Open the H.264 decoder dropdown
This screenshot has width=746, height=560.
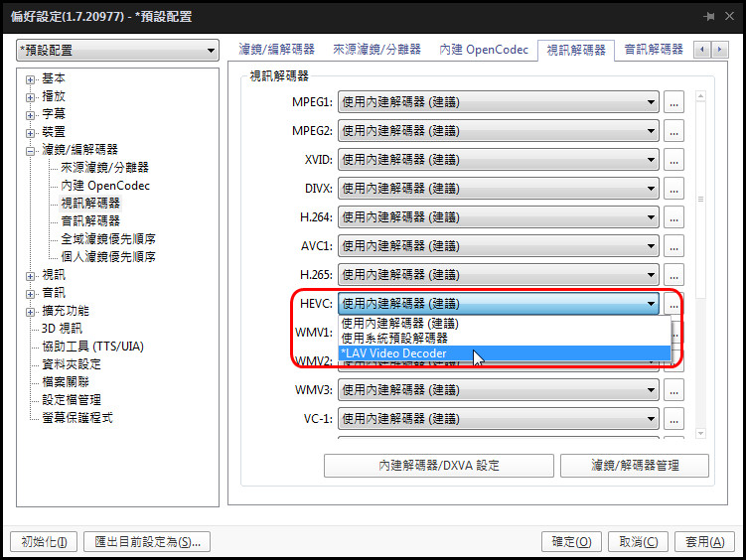[x=498, y=217]
